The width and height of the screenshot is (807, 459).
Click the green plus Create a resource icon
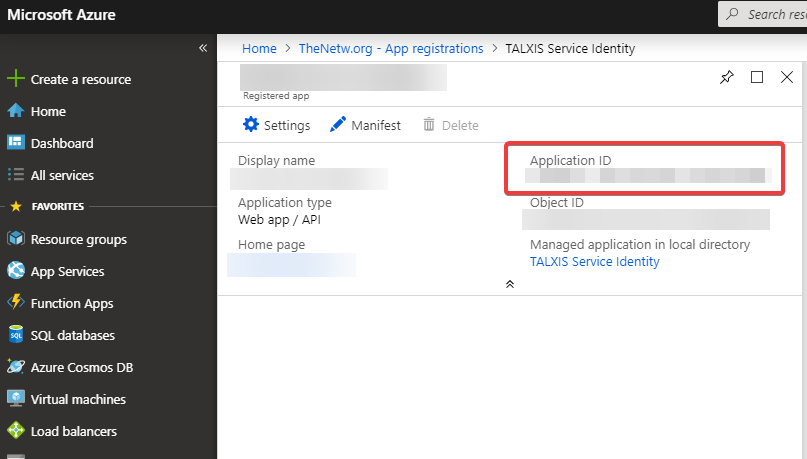tap(16, 79)
